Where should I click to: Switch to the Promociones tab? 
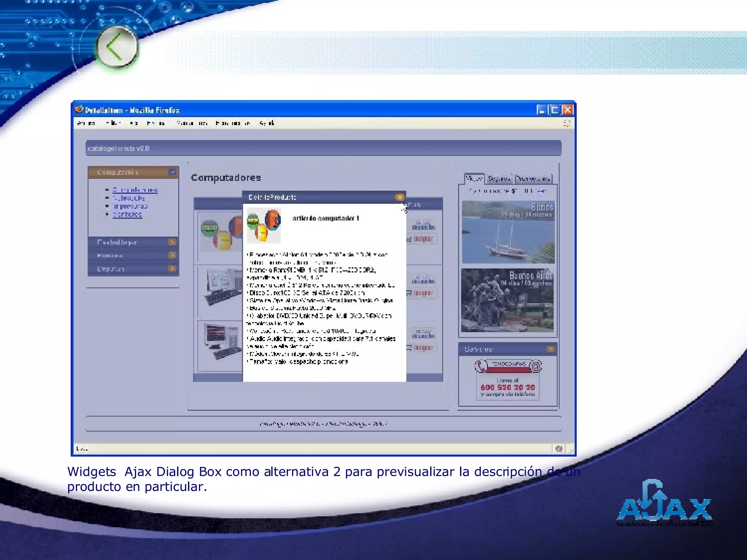[x=533, y=179]
